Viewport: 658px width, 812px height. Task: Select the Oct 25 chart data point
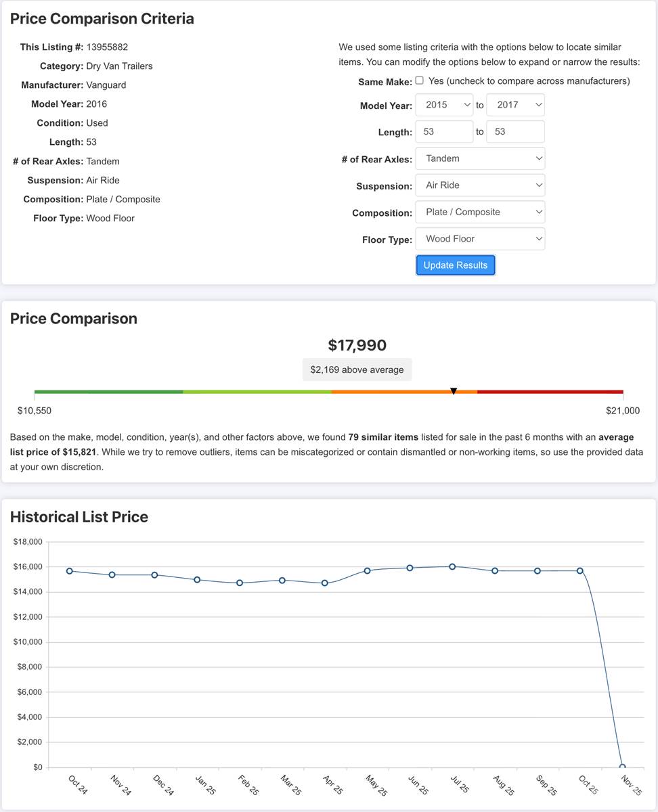[x=580, y=570]
